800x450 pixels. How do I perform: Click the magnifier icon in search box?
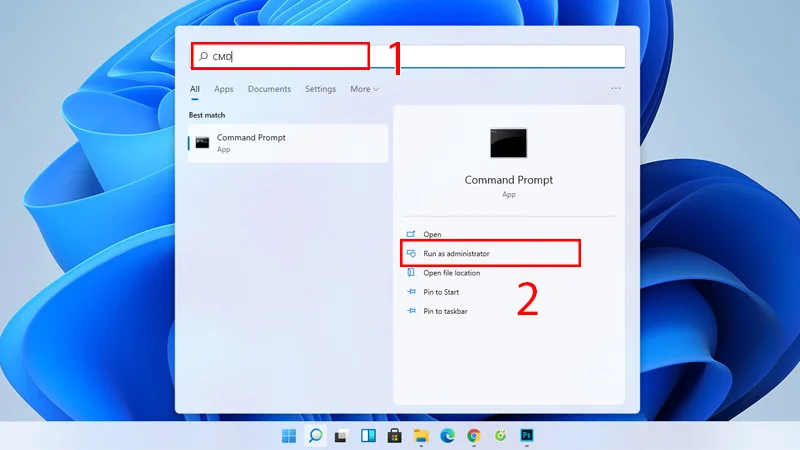point(203,56)
